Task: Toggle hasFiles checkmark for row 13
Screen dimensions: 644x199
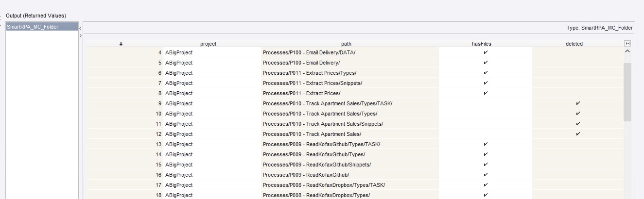Action: [x=485, y=144]
